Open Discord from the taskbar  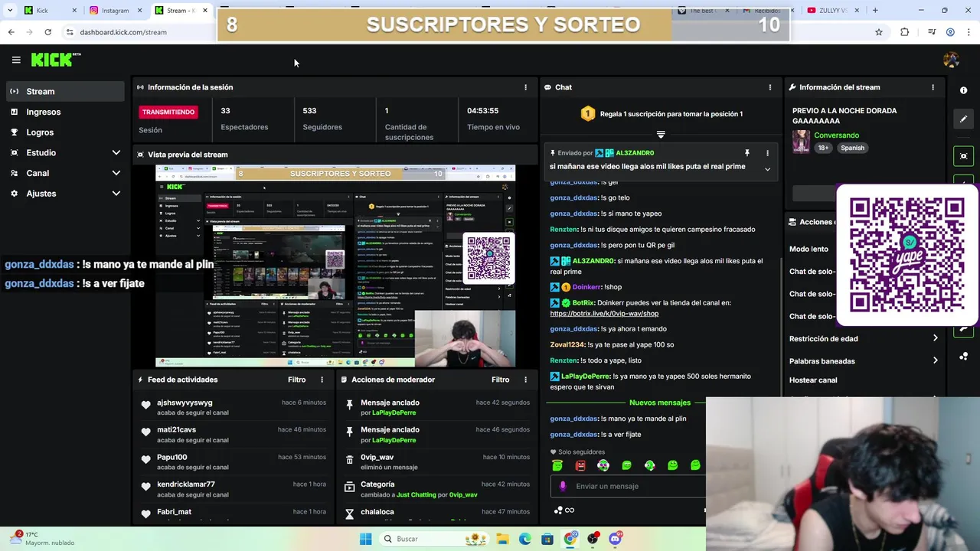[x=615, y=539]
